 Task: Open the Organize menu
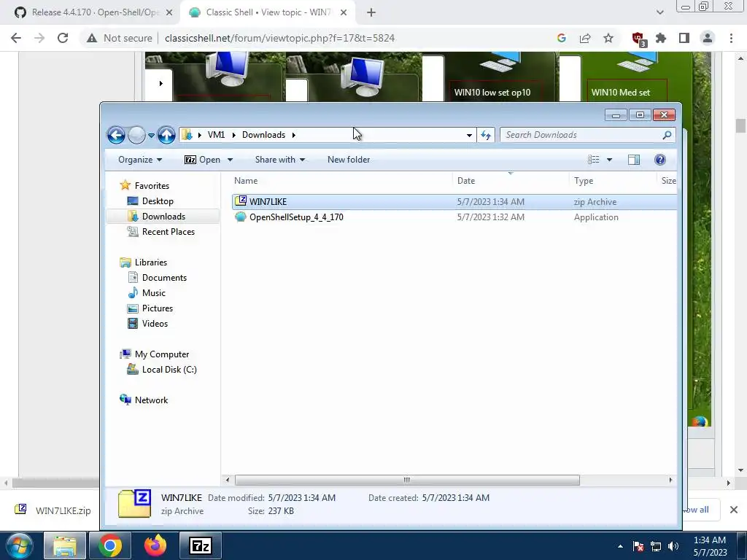tap(140, 160)
